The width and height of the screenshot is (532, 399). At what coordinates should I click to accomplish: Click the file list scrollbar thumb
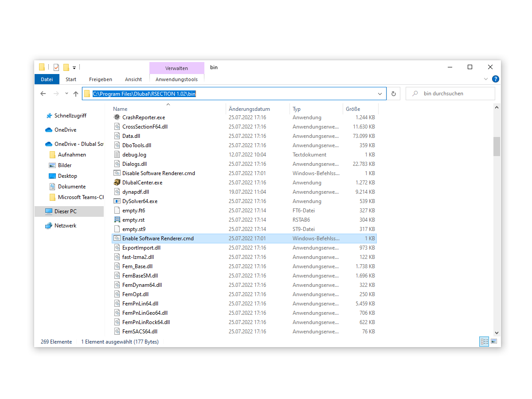point(497,146)
